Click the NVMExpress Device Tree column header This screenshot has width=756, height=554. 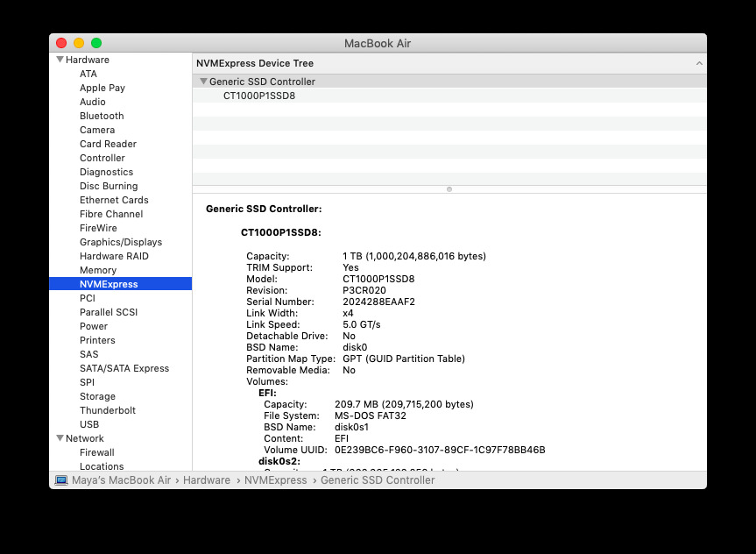[255, 63]
